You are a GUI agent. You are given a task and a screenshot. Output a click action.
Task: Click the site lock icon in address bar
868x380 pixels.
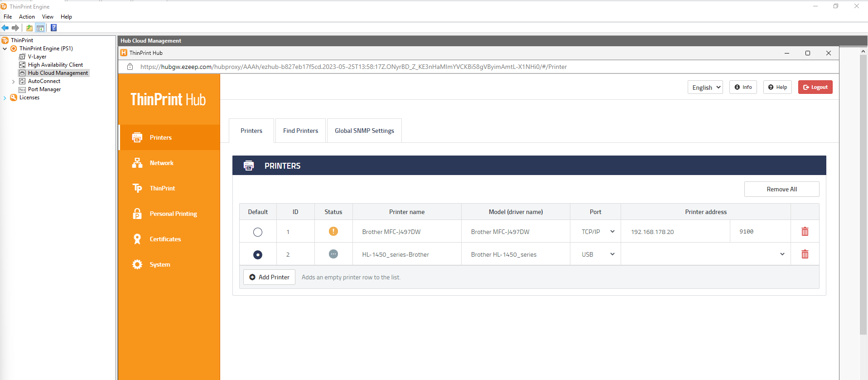(x=130, y=67)
